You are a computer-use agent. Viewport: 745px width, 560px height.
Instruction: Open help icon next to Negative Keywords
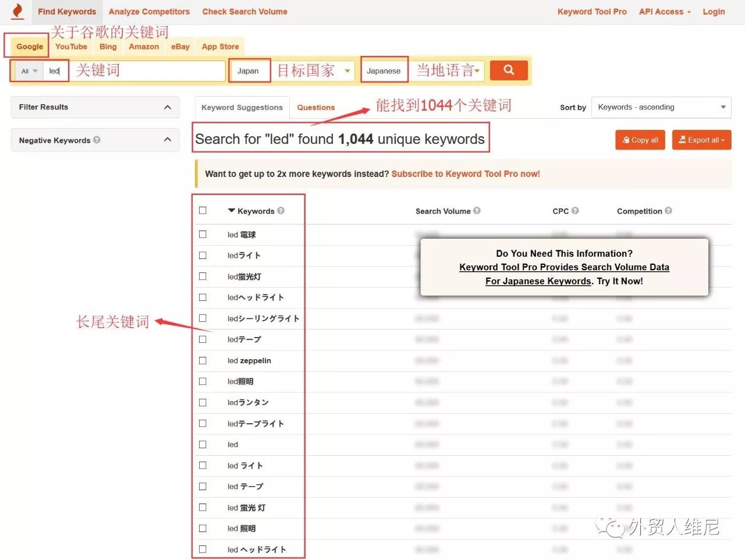(97, 140)
